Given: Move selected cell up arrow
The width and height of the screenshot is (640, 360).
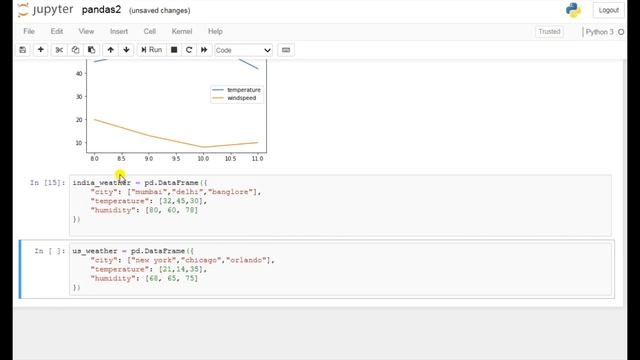Looking at the screenshot, I should (x=110, y=50).
